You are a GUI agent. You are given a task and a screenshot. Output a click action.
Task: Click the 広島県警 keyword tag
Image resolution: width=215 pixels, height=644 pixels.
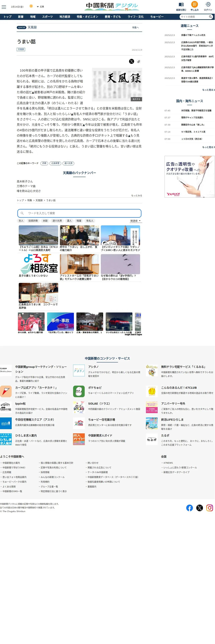tap(55, 164)
